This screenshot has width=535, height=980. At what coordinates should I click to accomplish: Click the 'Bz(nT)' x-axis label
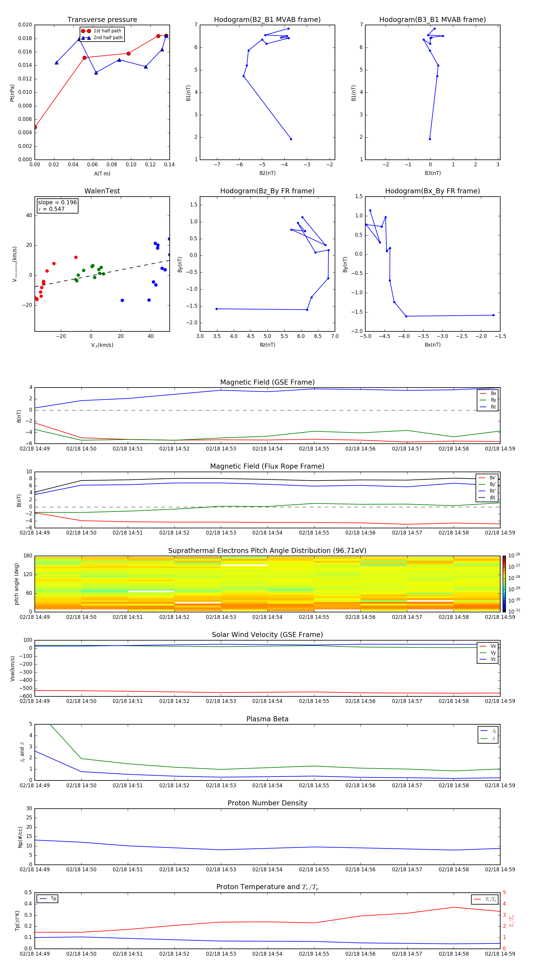[x=267, y=345]
